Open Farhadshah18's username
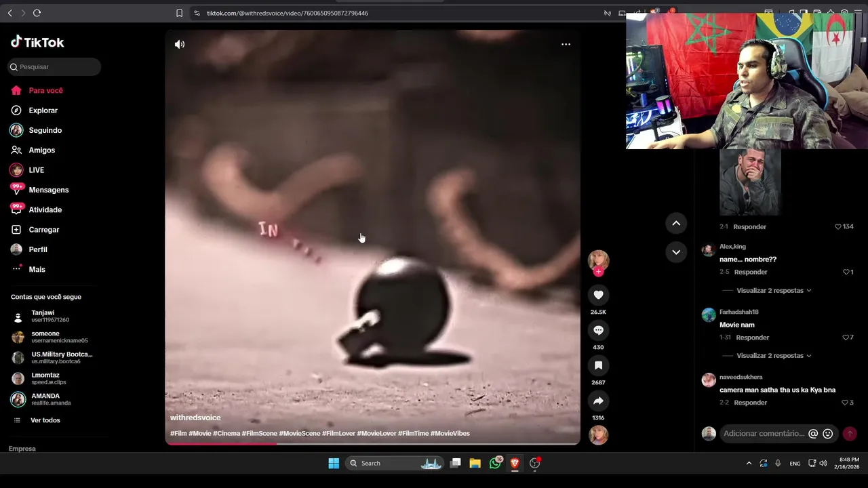 point(738,312)
